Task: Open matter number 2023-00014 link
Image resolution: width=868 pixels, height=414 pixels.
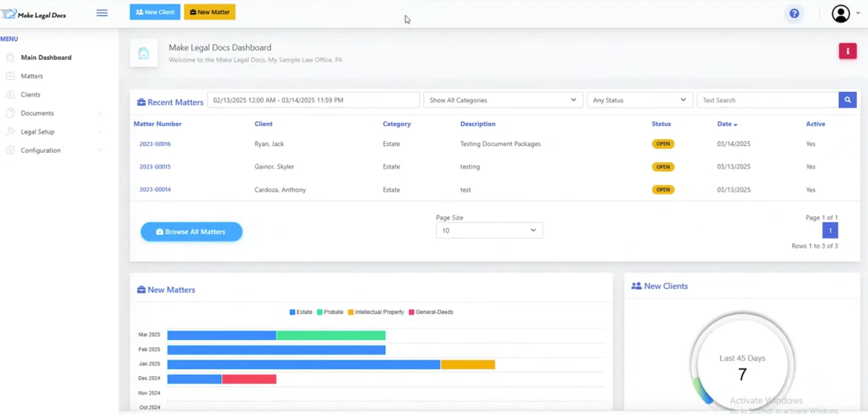Action: (155, 189)
